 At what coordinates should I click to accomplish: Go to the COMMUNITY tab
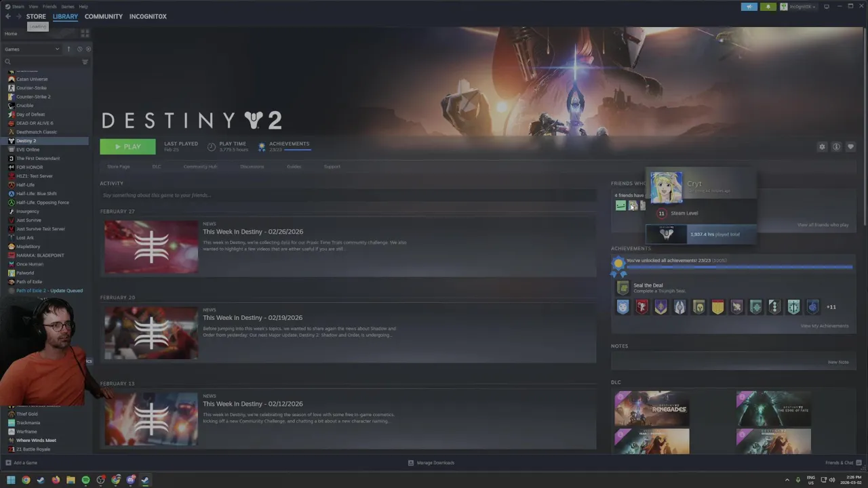coord(104,16)
